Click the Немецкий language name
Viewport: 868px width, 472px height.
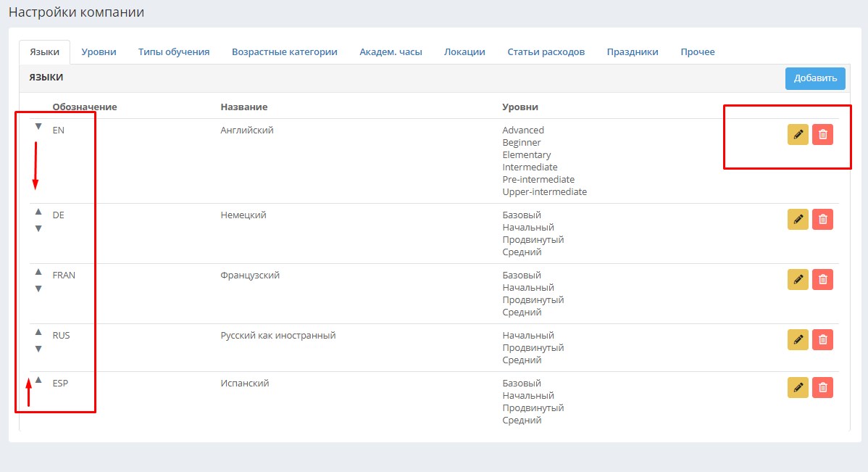(x=243, y=215)
